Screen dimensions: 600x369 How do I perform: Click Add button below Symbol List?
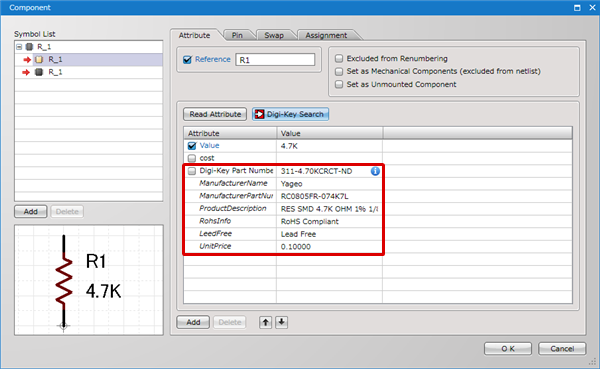click(31, 211)
